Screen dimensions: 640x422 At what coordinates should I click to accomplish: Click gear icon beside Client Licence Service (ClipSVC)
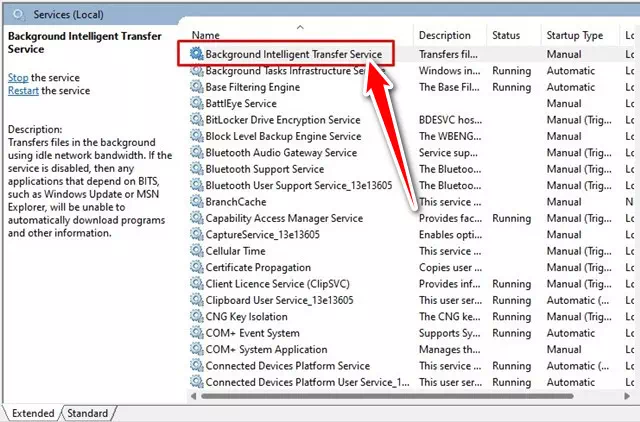click(x=196, y=283)
